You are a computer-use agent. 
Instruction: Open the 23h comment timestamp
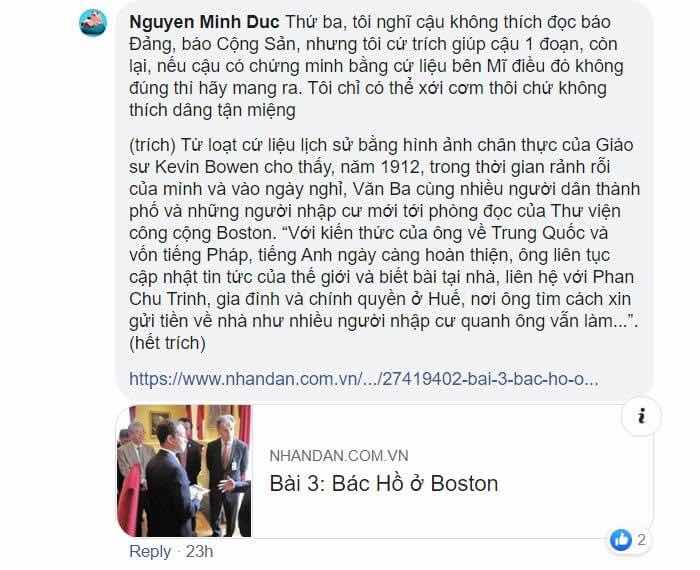[x=199, y=552]
